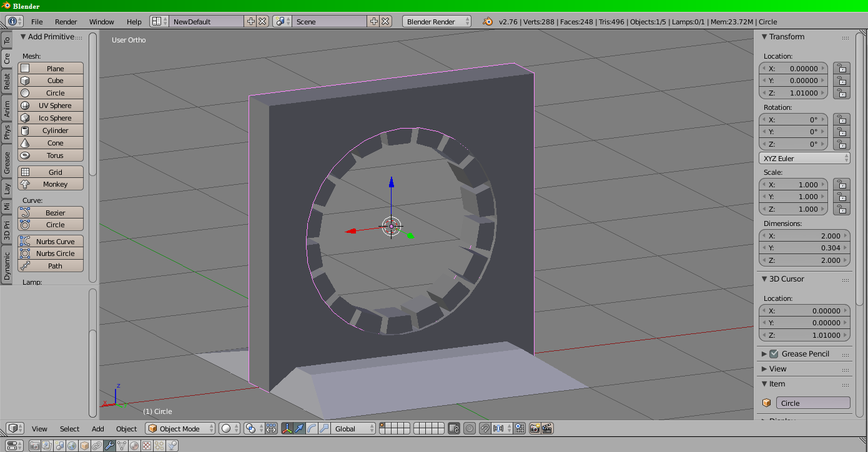Select the Scale manipulator icon

click(x=323, y=428)
